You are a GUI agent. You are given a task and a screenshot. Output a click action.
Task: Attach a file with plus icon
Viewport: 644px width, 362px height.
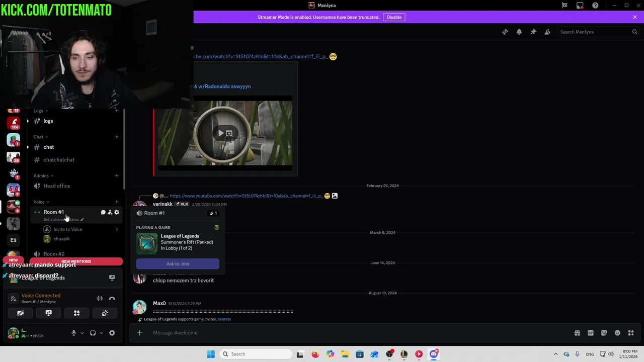coord(139,333)
